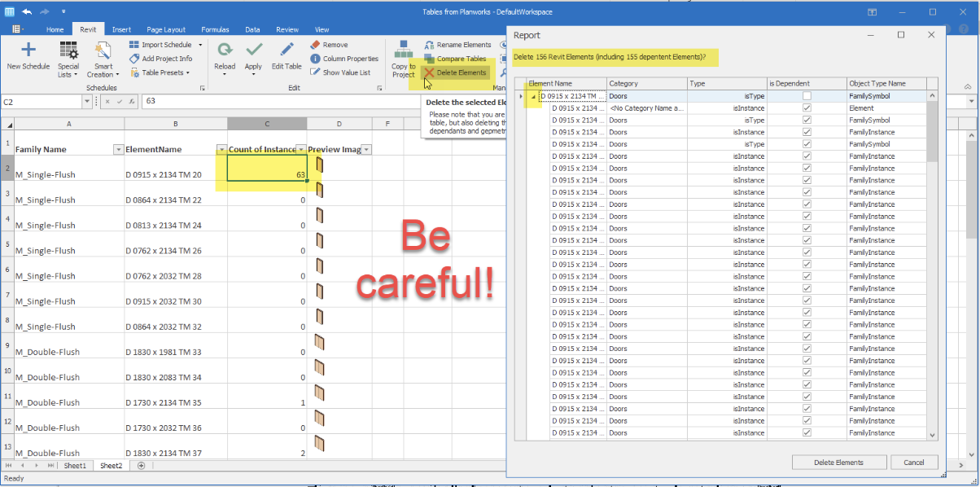This screenshot has width=980, height=487.
Task: Collapse the top tree row in Report
Action: (534, 96)
